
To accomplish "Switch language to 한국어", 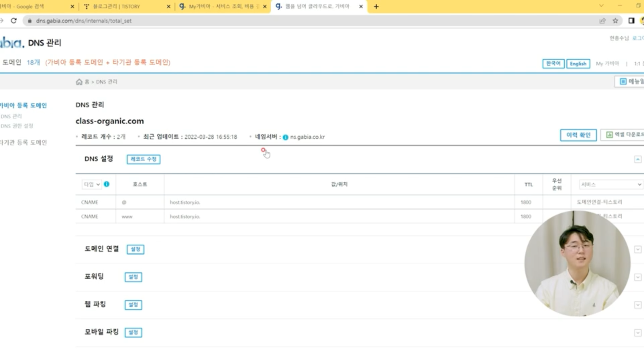I will (x=553, y=64).
